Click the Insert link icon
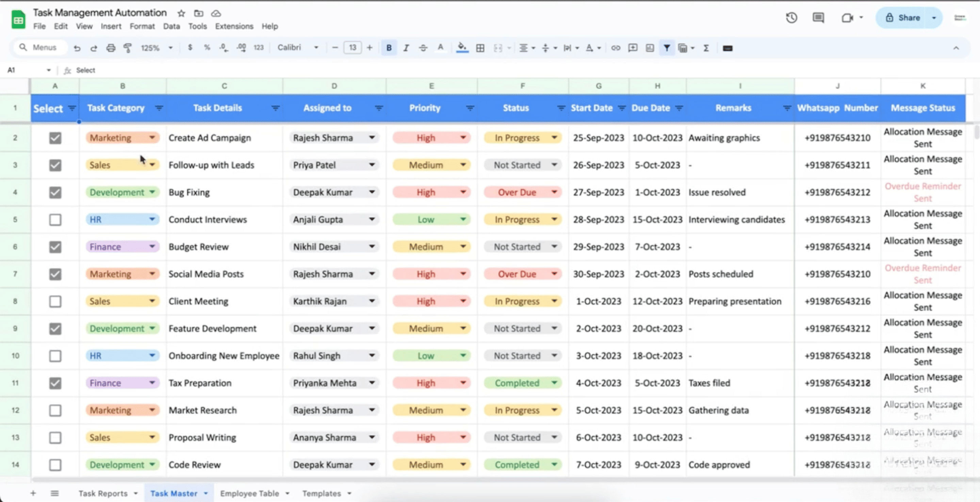The image size is (980, 502). tap(616, 48)
